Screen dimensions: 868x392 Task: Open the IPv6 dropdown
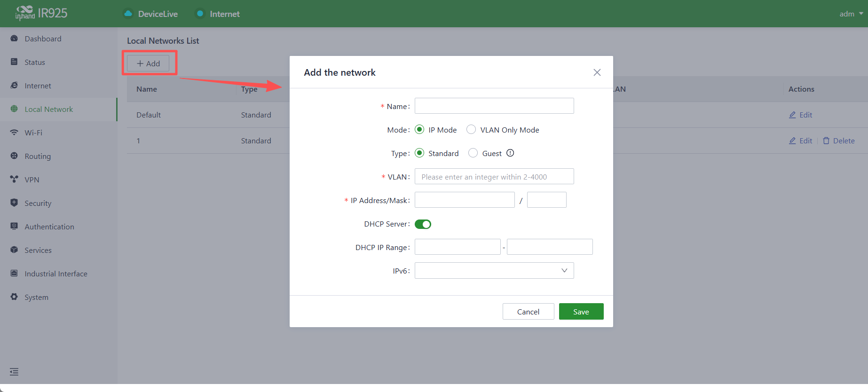494,271
